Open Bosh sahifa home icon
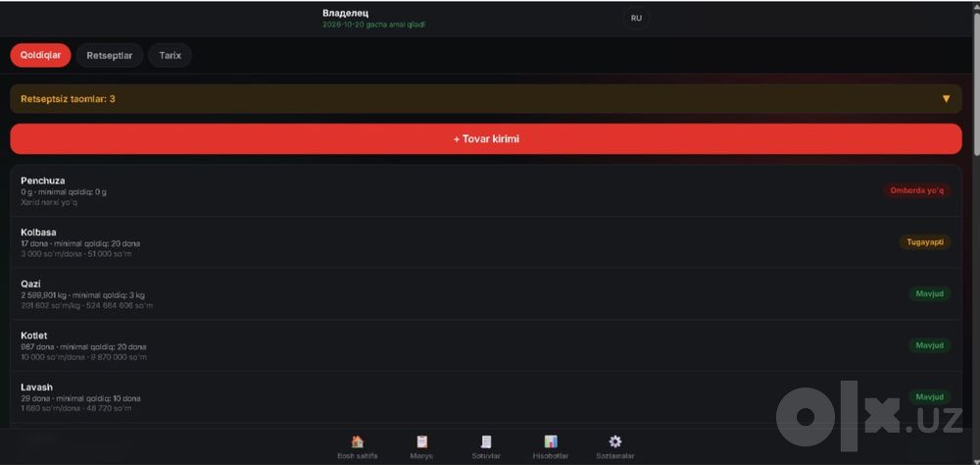The image size is (980, 465). coord(358,441)
